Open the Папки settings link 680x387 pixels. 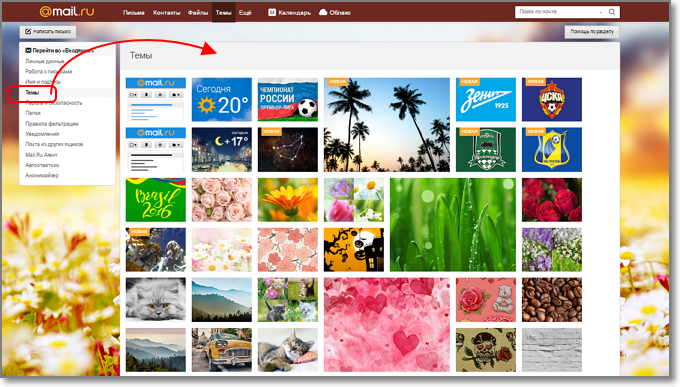[x=33, y=113]
